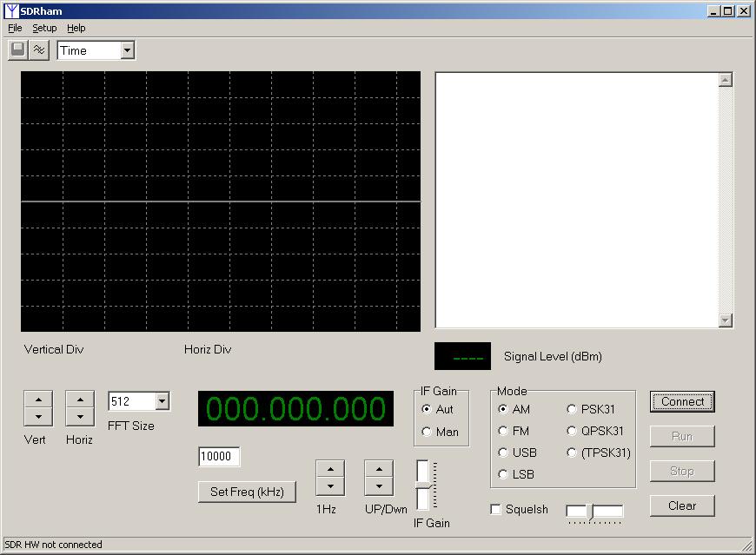Expand the FFT Size dropdown
756x555 pixels.
(162, 401)
